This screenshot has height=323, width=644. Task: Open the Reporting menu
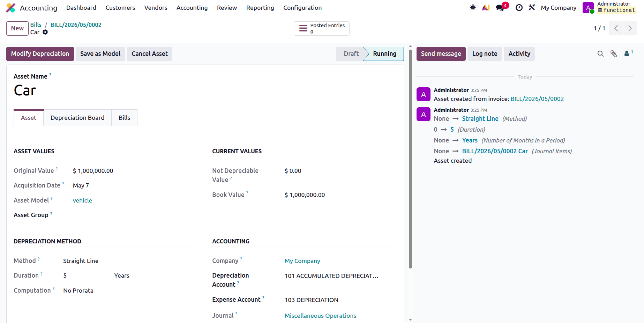[260, 8]
